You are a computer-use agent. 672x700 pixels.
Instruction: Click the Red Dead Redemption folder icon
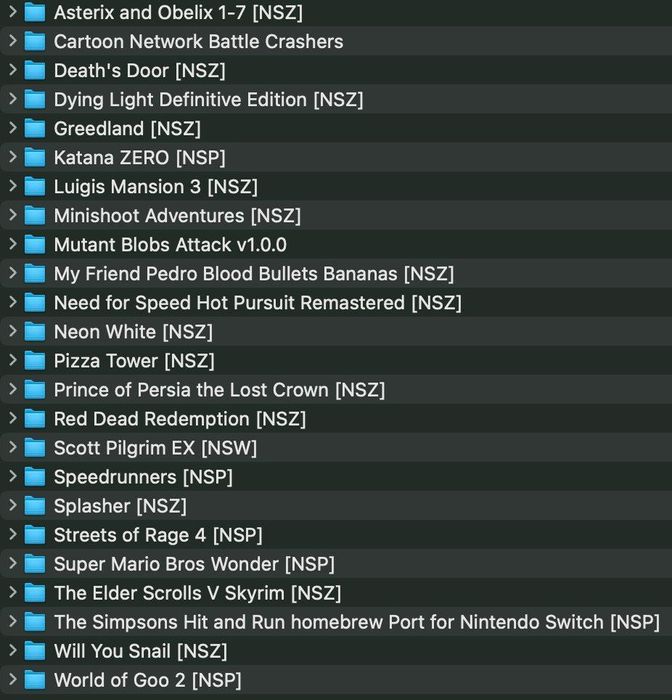click(x=35, y=419)
